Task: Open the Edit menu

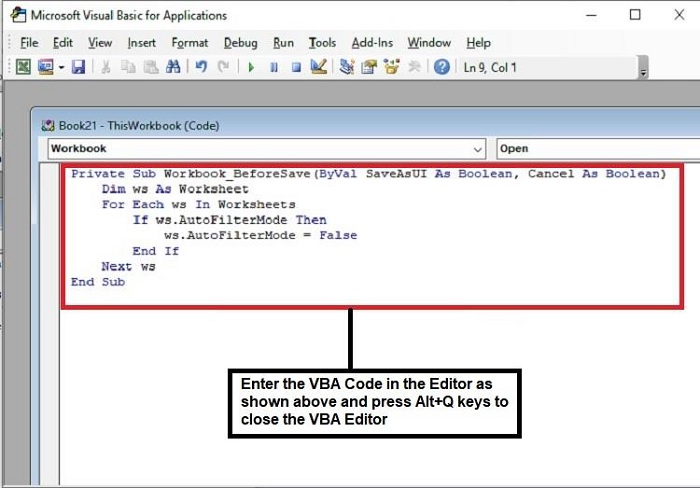Action: (x=62, y=43)
